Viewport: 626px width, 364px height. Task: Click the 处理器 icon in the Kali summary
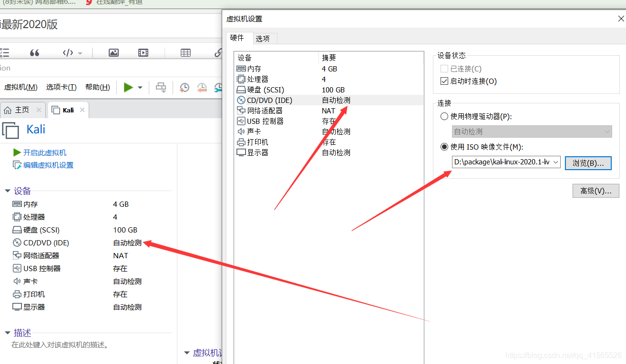pos(17,217)
